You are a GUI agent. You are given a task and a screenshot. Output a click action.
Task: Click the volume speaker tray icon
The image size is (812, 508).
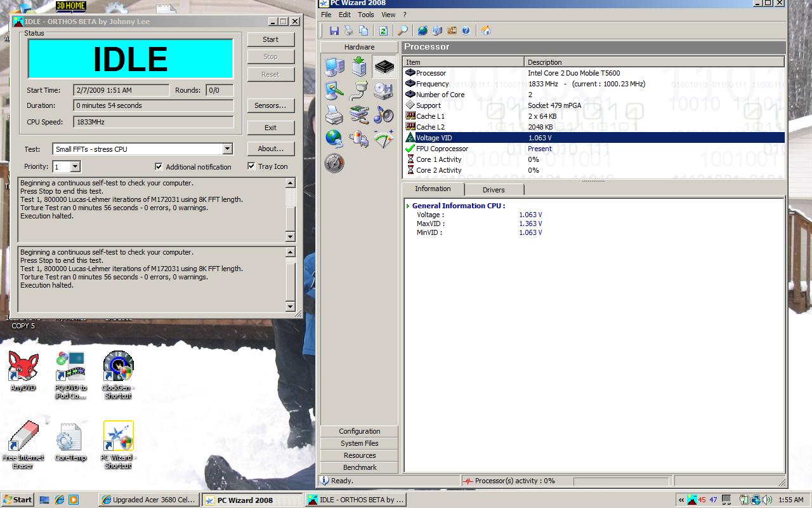[767, 500]
